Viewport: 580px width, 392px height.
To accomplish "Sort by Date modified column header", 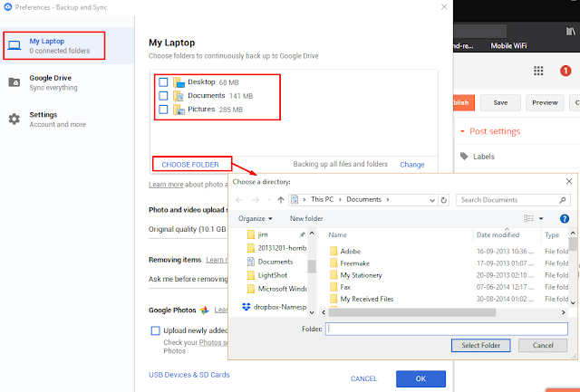I will tap(498, 234).
